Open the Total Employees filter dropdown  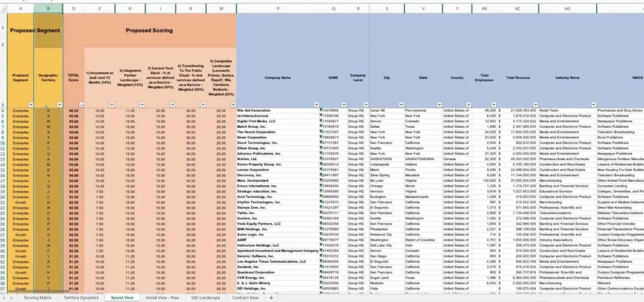pos(493,104)
